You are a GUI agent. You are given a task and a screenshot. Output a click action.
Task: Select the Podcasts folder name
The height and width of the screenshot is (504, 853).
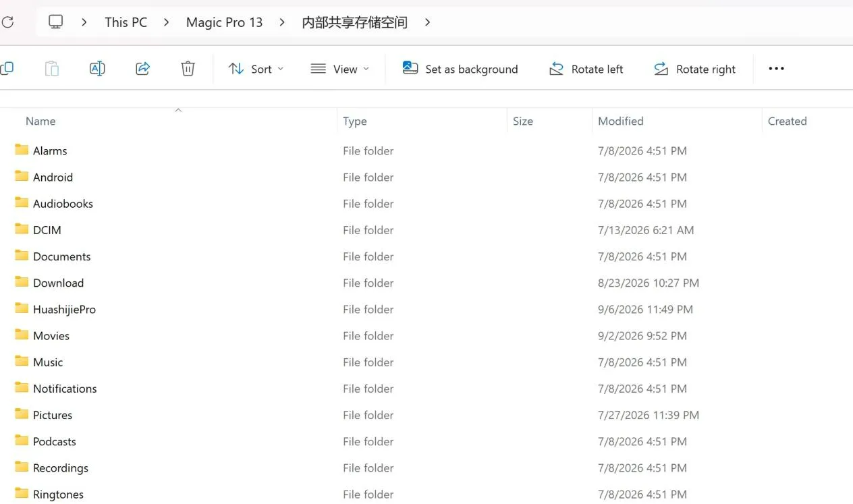click(55, 442)
